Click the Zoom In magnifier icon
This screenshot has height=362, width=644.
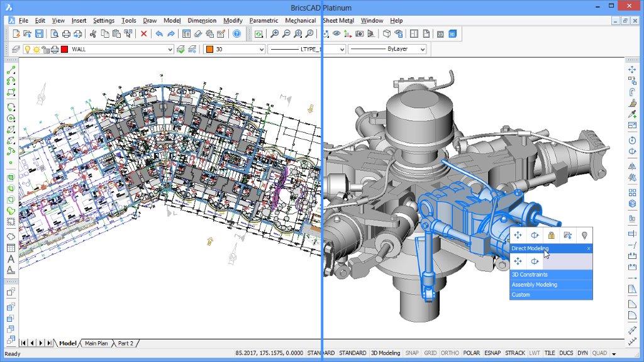(x=274, y=34)
